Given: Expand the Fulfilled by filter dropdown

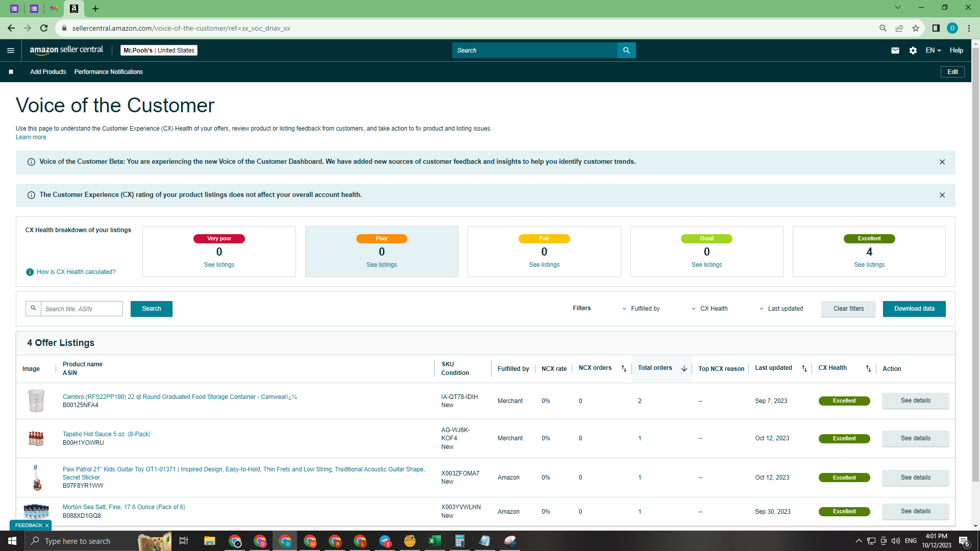Looking at the screenshot, I should (x=641, y=309).
